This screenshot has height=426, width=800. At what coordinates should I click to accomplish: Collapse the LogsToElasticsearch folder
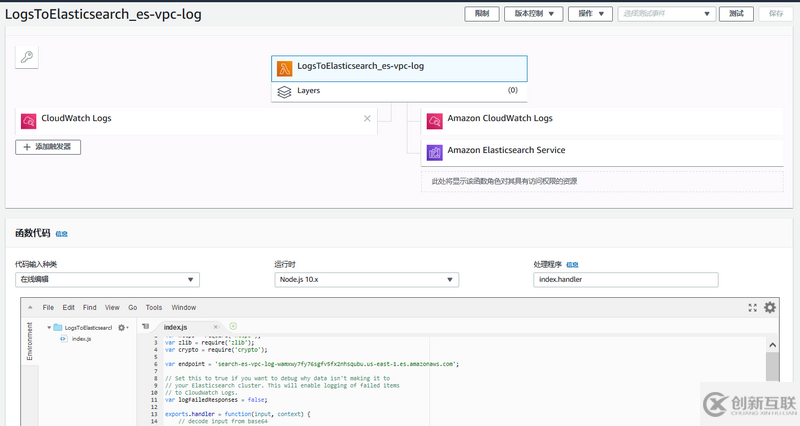[49, 328]
